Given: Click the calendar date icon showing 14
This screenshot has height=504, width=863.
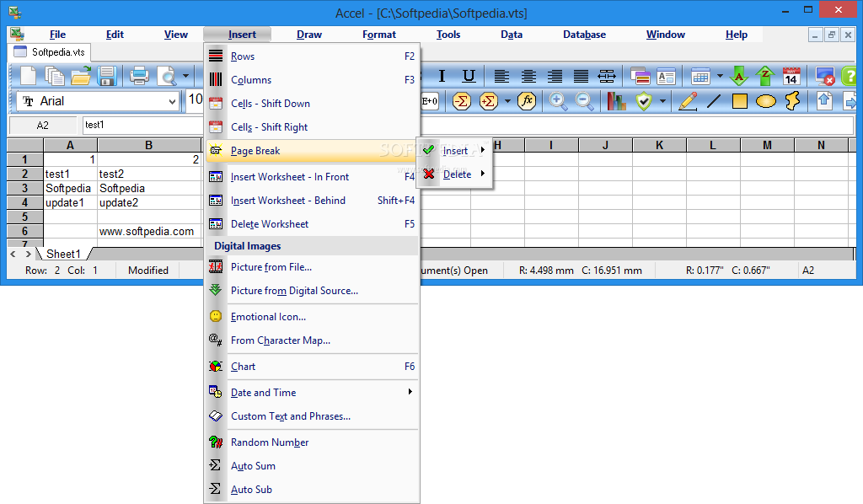Looking at the screenshot, I should (x=791, y=76).
